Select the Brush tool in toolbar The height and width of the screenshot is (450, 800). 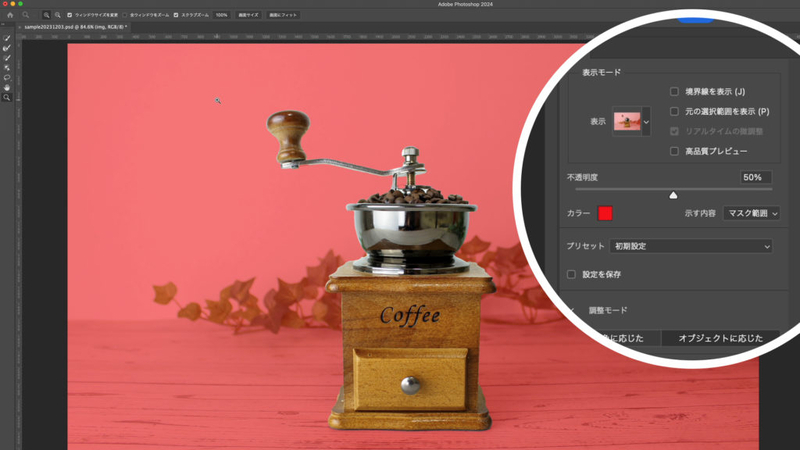point(7,58)
